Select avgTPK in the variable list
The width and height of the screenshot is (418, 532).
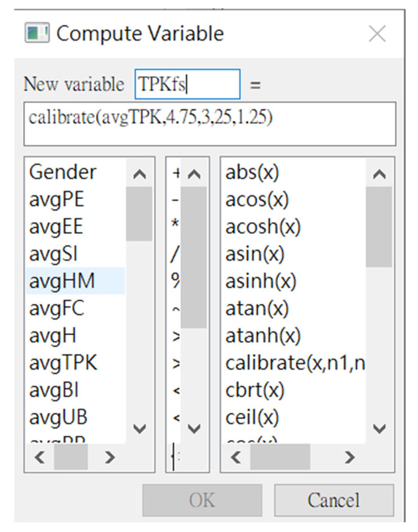pyautogui.click(x=63, y=362)
